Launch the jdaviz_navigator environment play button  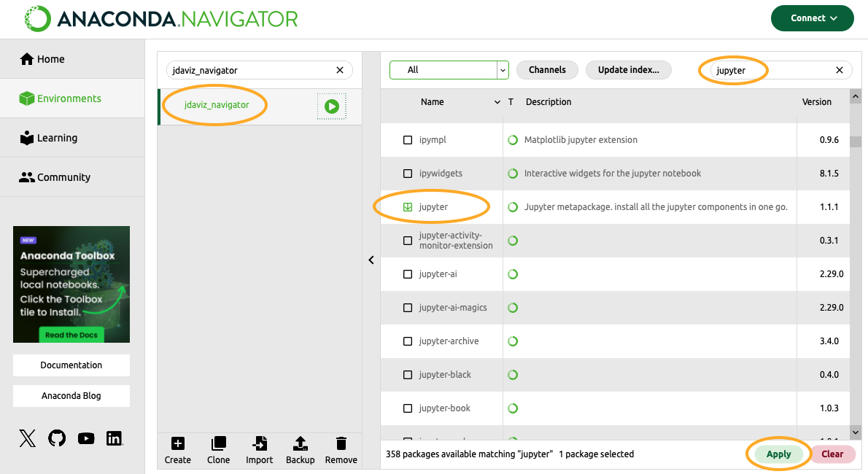pyautogui.click(x=331, y=106)
